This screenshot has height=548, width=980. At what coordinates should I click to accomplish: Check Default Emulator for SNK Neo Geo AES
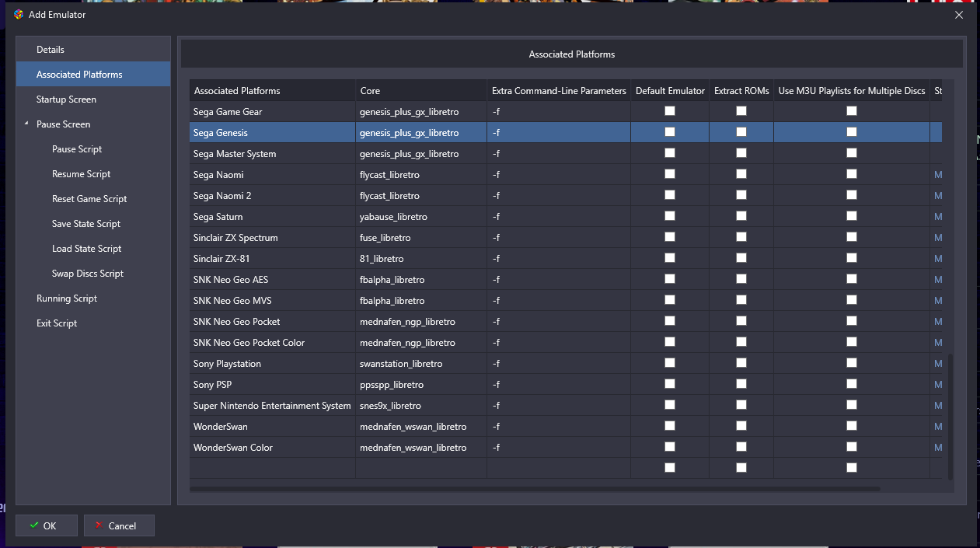coord(670,279)
